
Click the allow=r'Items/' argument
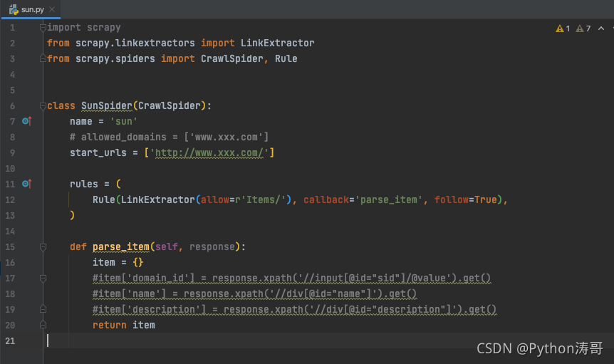[244, 199]
